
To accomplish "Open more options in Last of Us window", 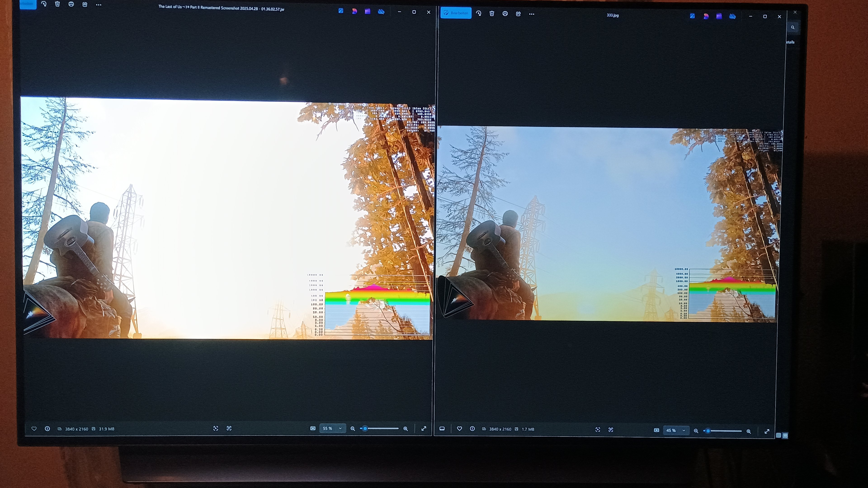I will 98,5.
